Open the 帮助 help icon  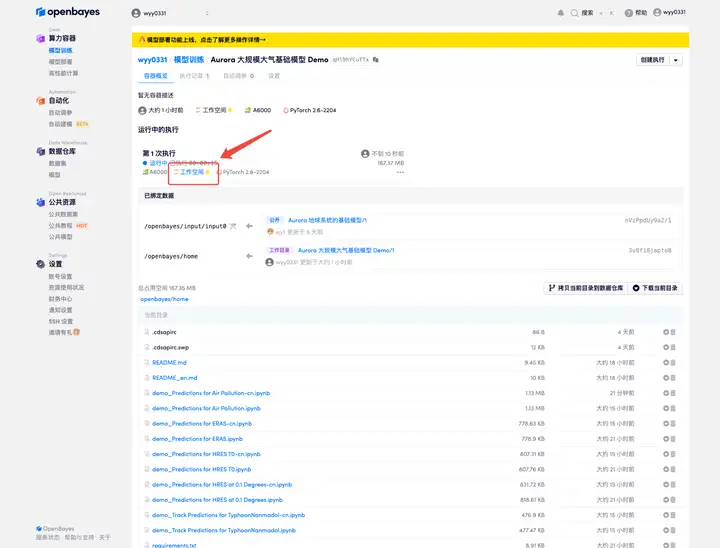(x=629, y=13)
